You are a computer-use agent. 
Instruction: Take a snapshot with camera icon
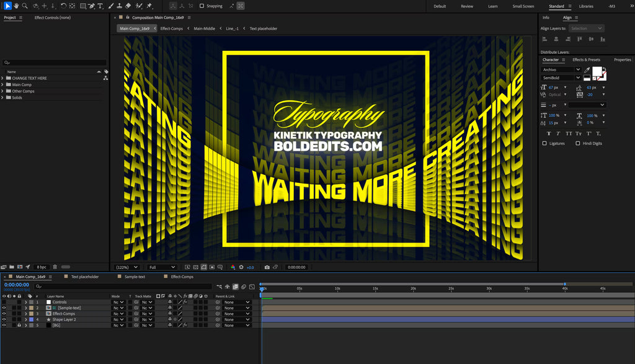[x=267, y=267]
